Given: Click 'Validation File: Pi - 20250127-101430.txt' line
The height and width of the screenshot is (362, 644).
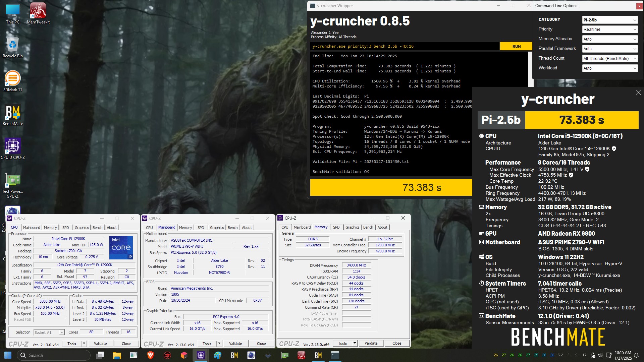Looking at the screenshot, I should tap(361, 162).
